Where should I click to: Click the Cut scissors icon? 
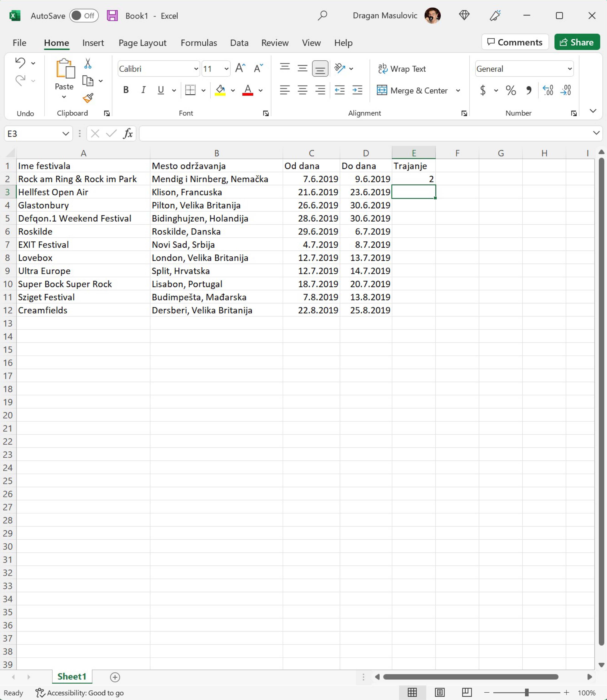pyautogui.click(x=88, y=63)
